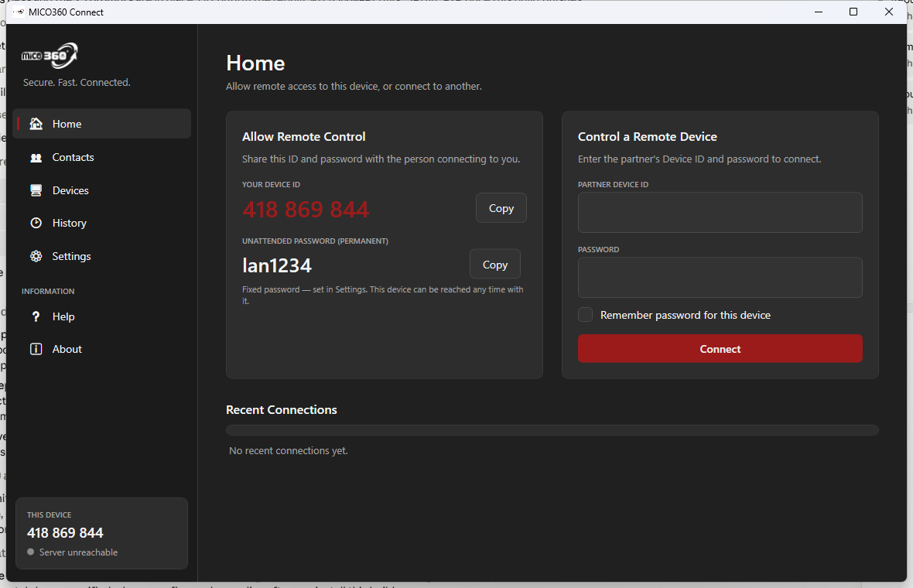Screen dimensions: 913x588
Task: Click the Recent Connections heading
Action: point(281,410)
